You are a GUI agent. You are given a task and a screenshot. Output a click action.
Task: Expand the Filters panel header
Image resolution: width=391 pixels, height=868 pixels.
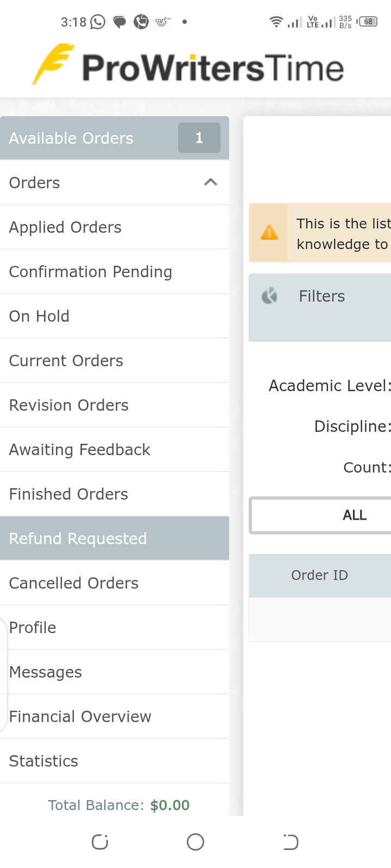click(x=320, y=308)
